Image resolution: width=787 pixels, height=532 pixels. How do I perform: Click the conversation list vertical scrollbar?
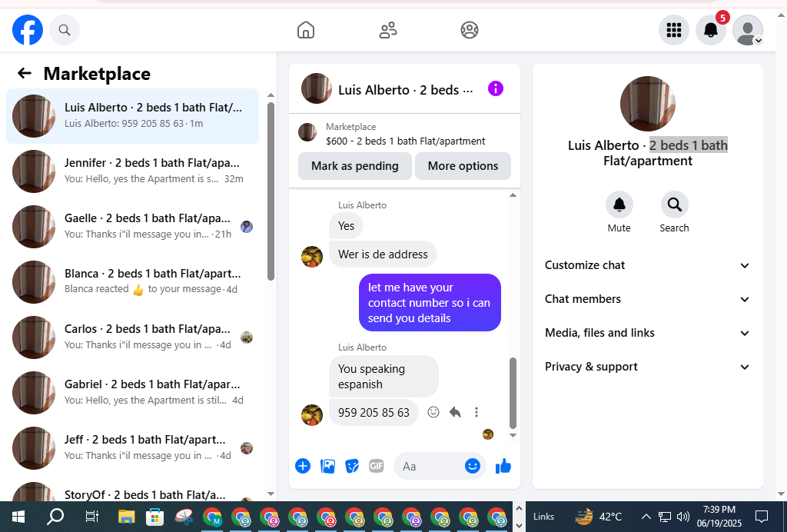click(271, 191)
